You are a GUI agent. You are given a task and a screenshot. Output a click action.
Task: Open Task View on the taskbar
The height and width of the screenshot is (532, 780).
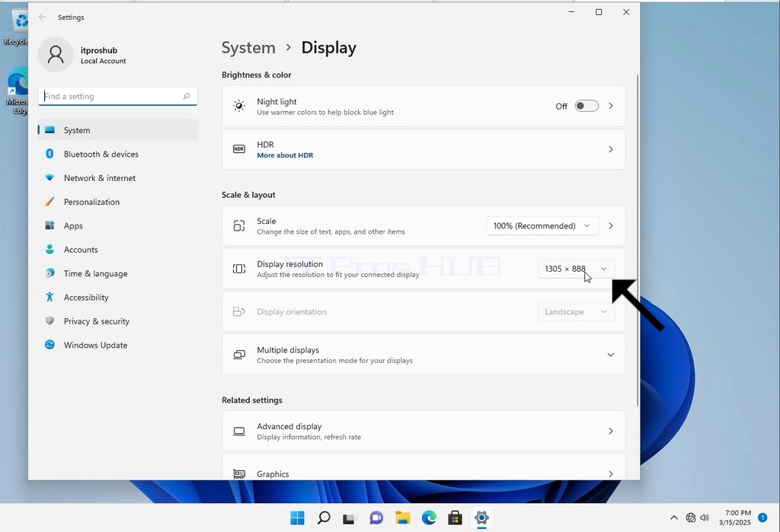pos(350,518)
